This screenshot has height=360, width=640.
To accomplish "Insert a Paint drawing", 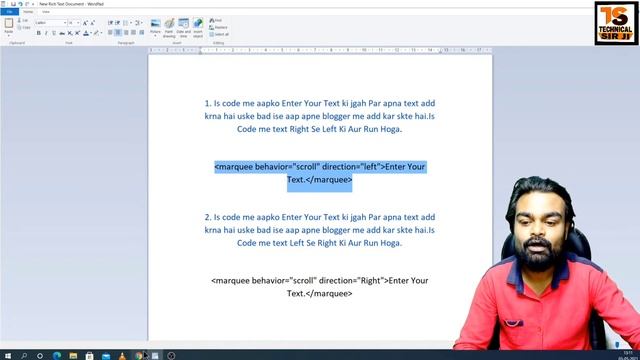I will [x=169, y=27].
